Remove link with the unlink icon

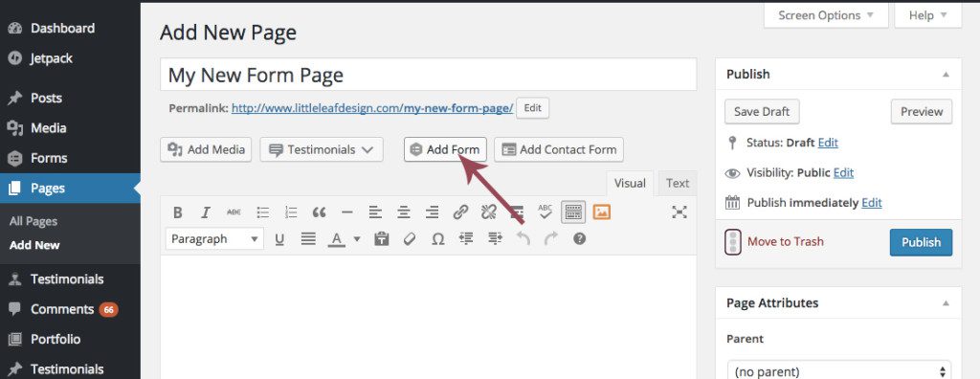pos(489,212)
